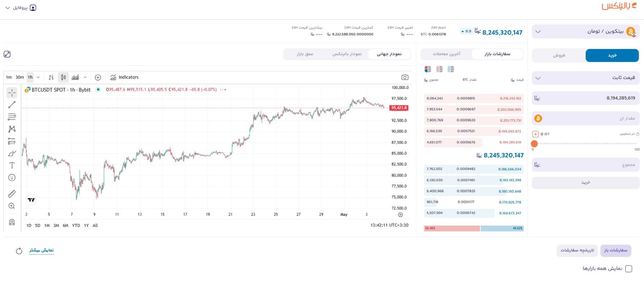Switch to the Balinex chart tab
The height and width of the screenshot is (288, 644).
point(347,54)
